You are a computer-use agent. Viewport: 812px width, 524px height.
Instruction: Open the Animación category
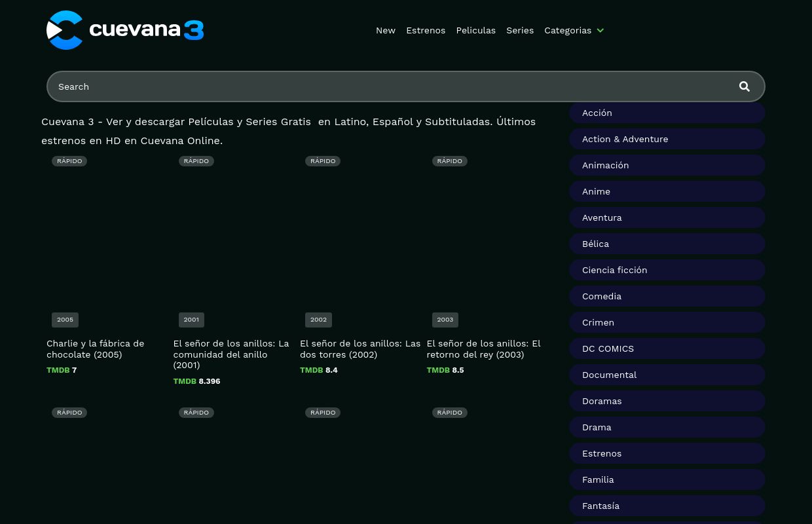(x=667, y=165)
